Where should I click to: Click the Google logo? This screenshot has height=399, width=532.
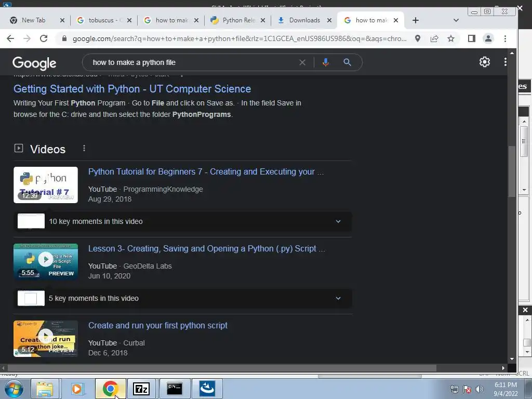pyautogui.click(x=34, y=63)
